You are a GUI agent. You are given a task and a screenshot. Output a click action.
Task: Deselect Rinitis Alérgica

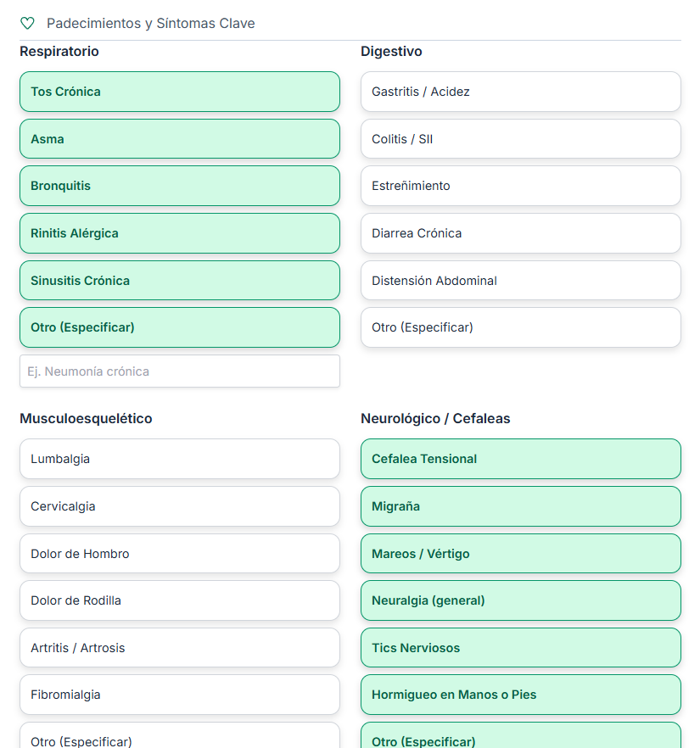pos(179,233)
